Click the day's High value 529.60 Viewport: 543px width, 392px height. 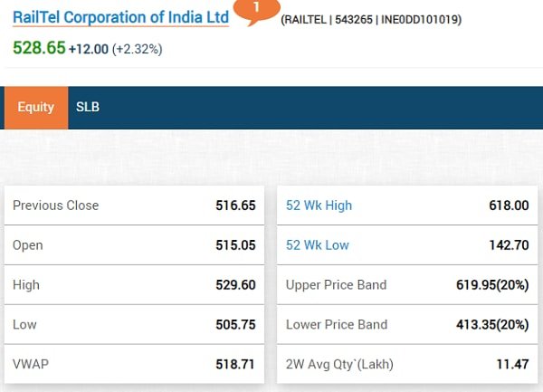235,285
